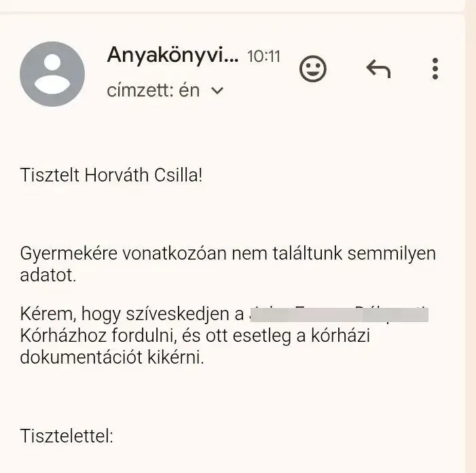Add an emoji reaction to the email
476x473 pixels.
(313, 69)
